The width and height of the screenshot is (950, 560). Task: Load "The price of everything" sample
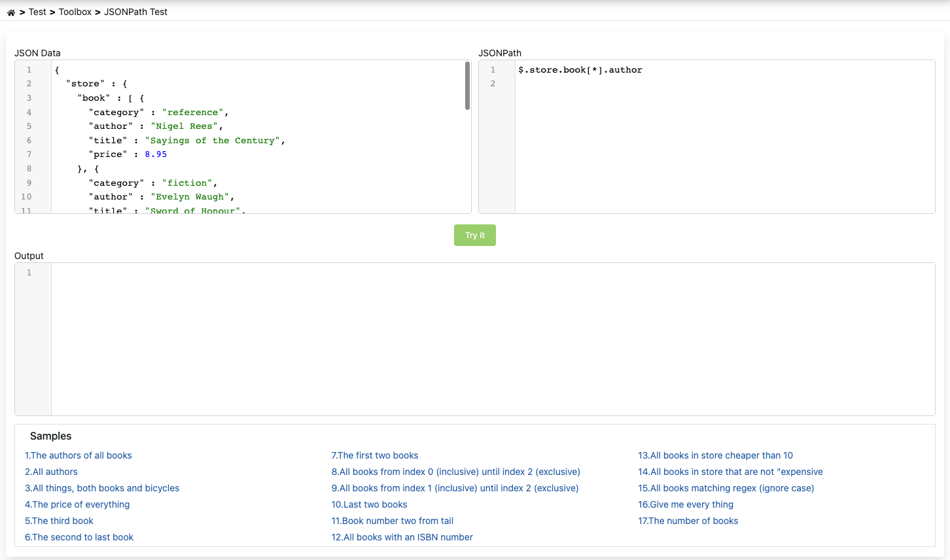[77, 504]
